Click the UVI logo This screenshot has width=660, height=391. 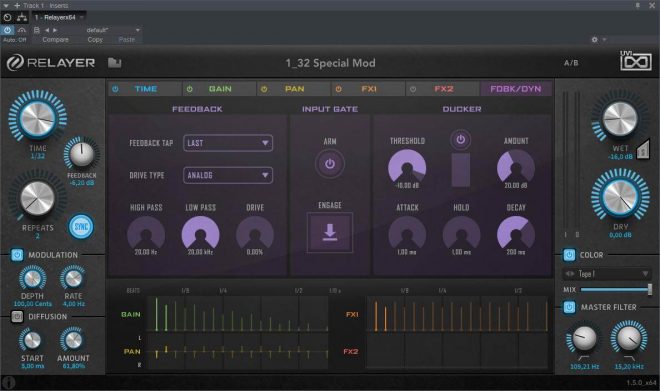coord(636,61)
